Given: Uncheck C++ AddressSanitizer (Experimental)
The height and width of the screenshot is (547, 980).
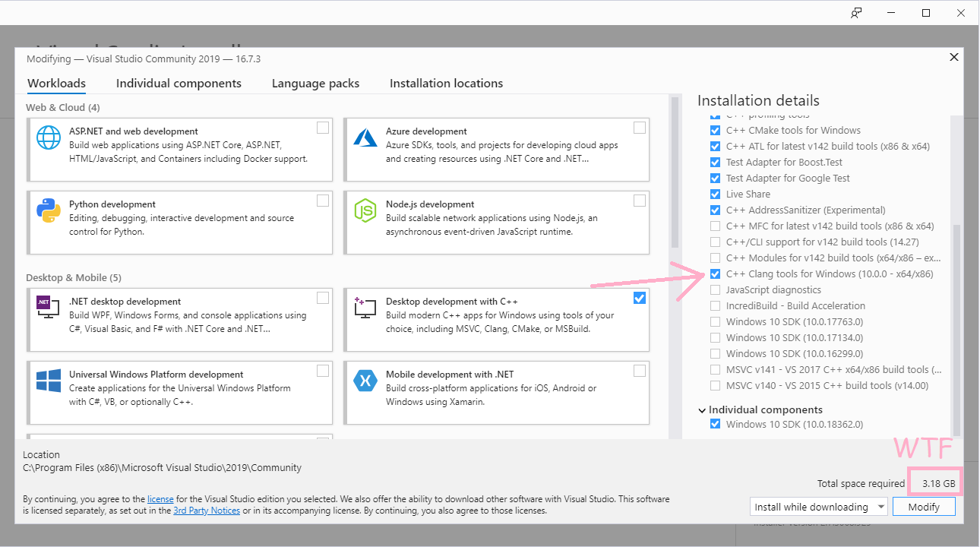Looking at the screenshot, I should [715, 210].
